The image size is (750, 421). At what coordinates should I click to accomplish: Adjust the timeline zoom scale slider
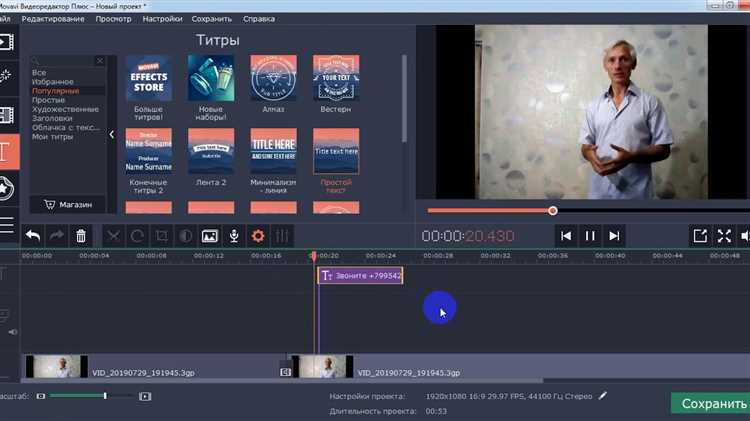[105, 396]
